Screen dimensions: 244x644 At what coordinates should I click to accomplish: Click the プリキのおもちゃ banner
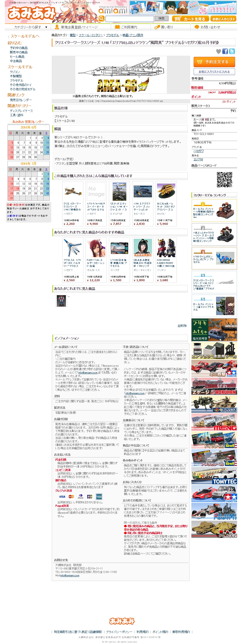tap(214, 330)
